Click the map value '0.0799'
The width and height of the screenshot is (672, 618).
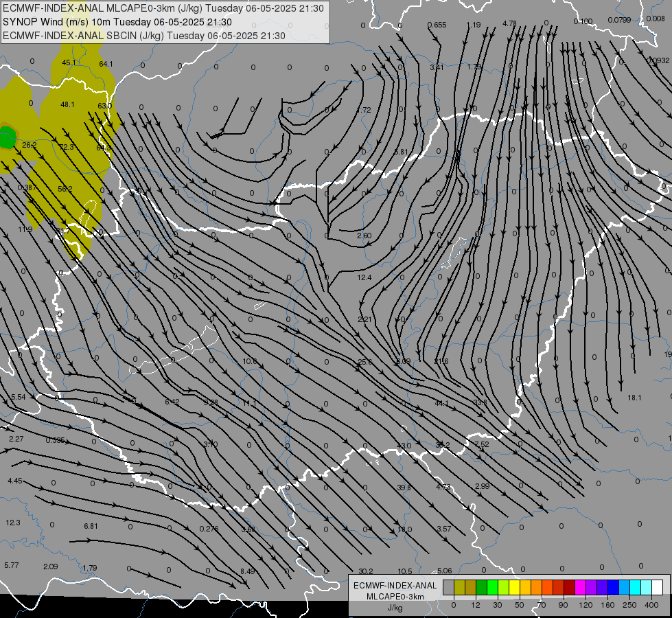pyautogui.click(x=619, y=20)
